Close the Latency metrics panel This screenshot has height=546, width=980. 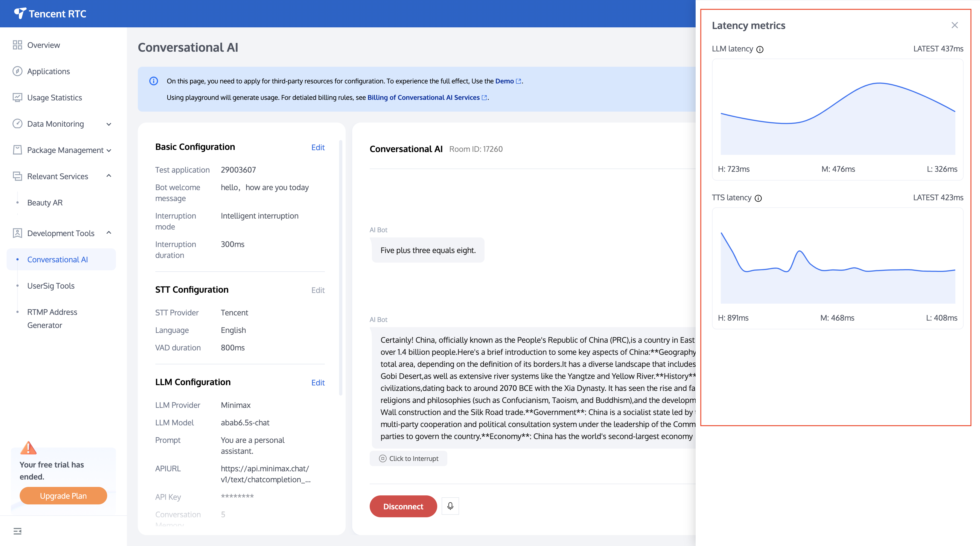(955, 25)
